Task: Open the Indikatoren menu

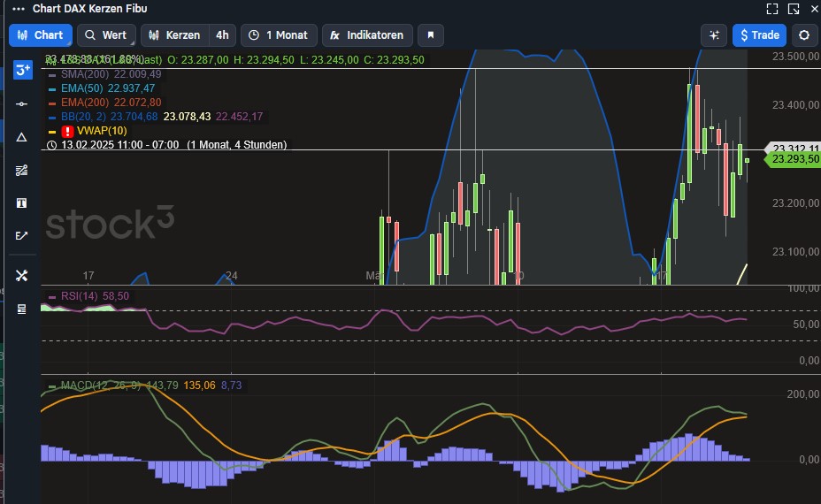Action: (367, 35)
